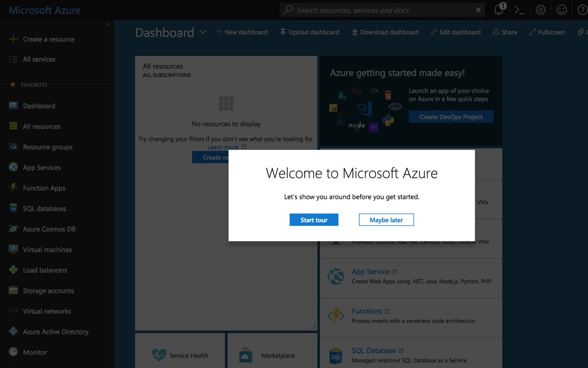The image size is (588, 368).
Task: Click the SQL Database tile icon
Action: click(336, 356)
